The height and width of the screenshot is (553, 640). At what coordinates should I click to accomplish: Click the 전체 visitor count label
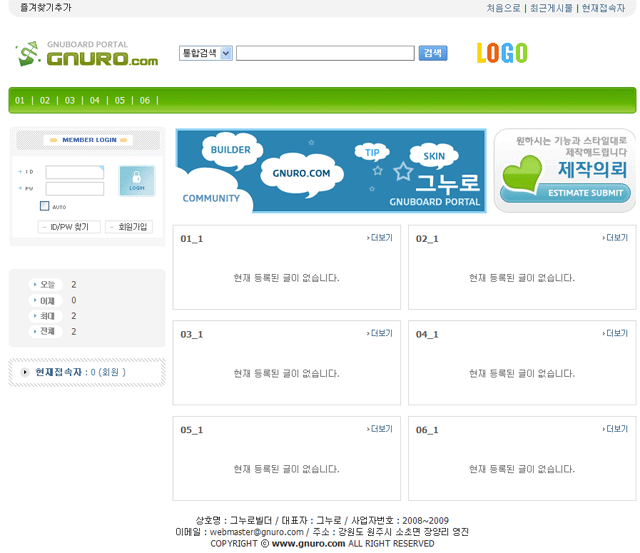click(45, 331)
